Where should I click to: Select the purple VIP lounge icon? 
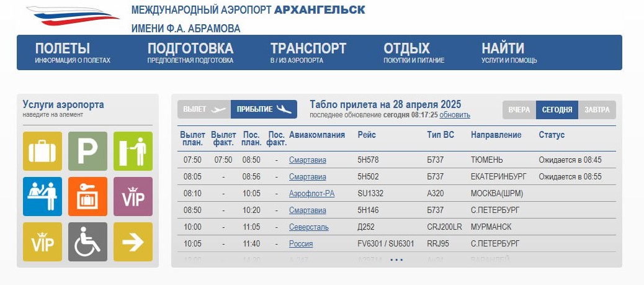point(133,197)
